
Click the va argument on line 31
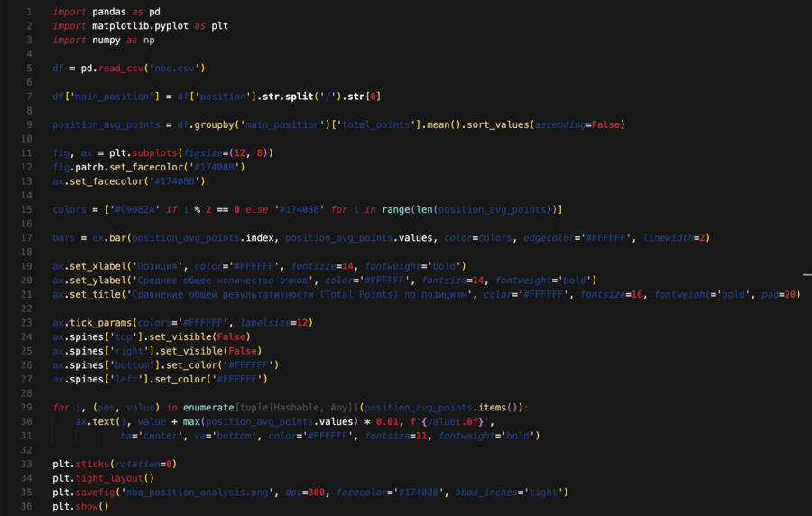pyautogui.click(x=200, y=436)
